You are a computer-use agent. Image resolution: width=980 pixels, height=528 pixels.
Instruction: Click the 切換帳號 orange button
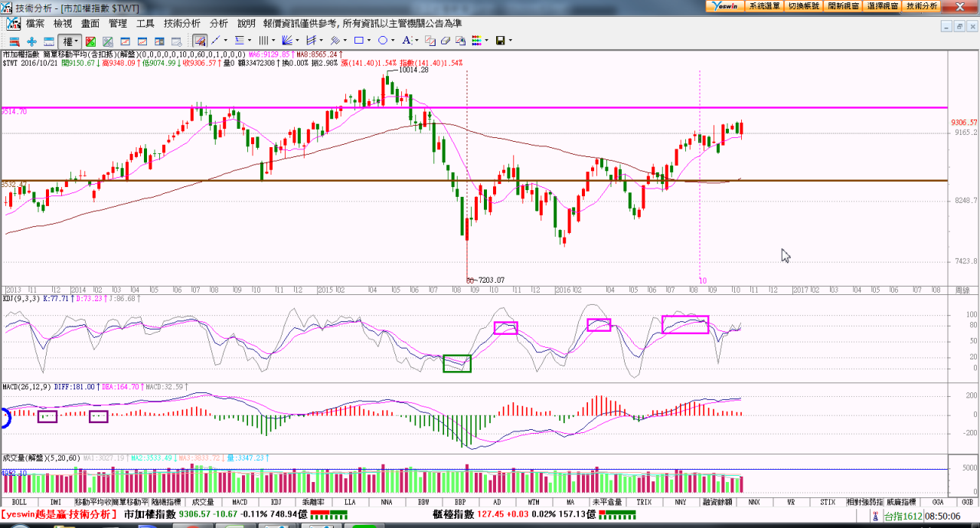pos(804,5)
